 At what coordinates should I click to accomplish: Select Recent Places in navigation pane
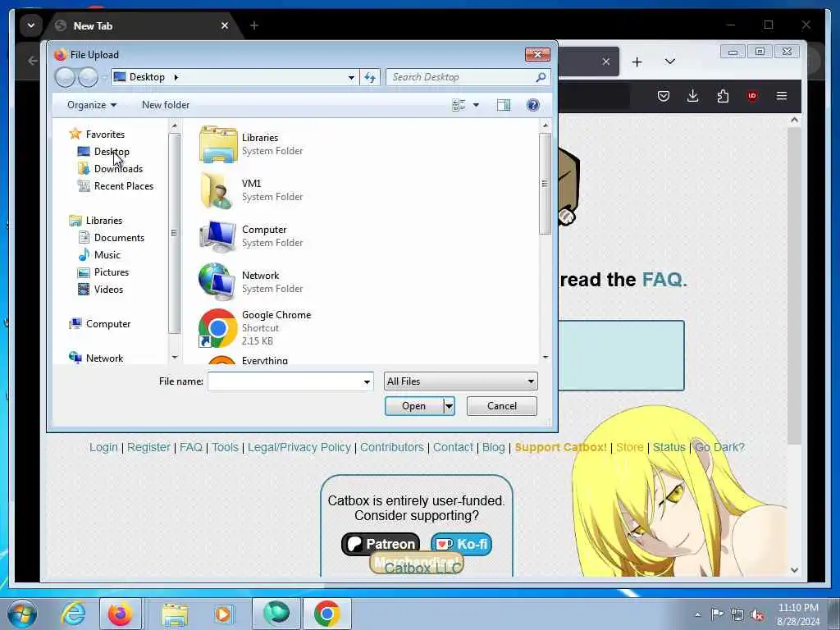pos(124,186)
